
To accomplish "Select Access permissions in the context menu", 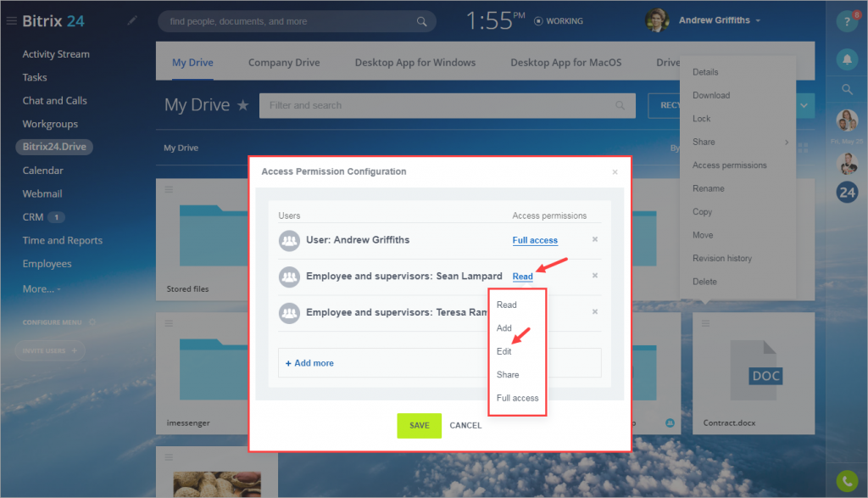I will 730,165.
